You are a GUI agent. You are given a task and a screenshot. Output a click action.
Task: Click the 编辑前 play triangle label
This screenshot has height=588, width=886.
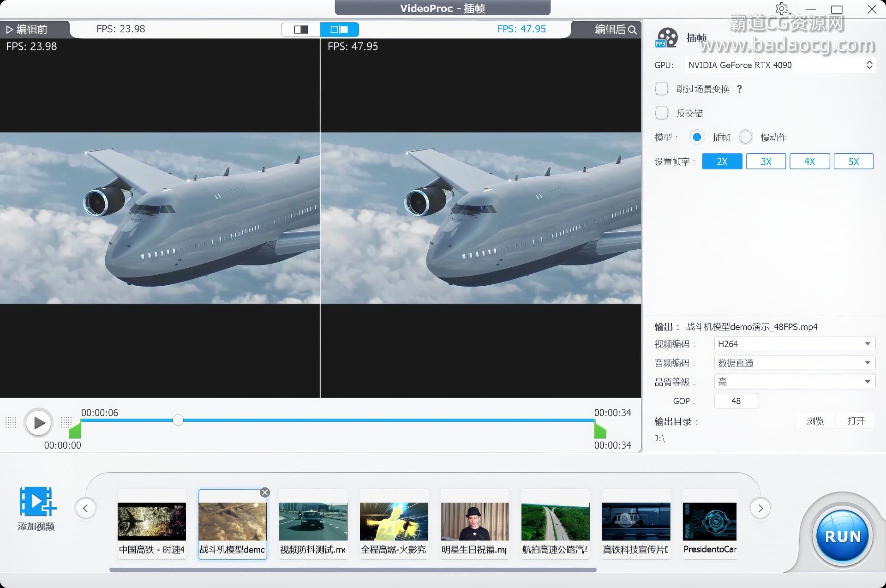tap(27, 30)
